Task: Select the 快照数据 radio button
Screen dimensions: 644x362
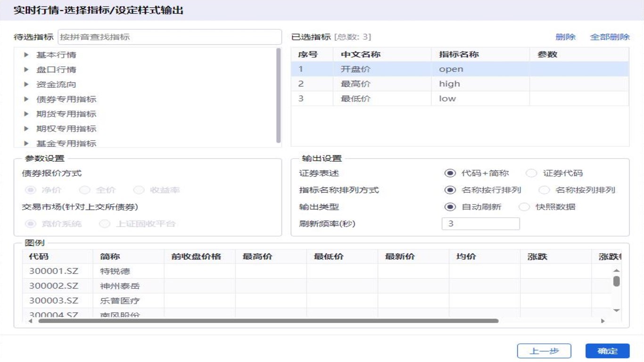Action: (524, 206)
